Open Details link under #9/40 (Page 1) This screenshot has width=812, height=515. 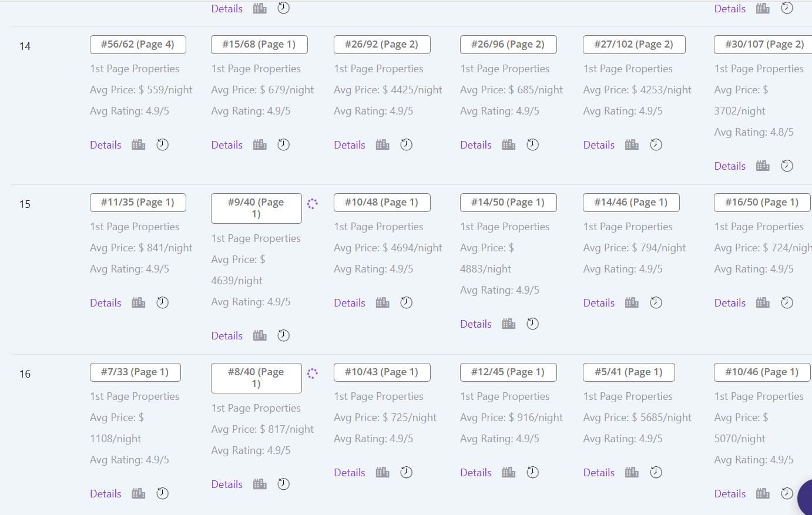point(227,335)
